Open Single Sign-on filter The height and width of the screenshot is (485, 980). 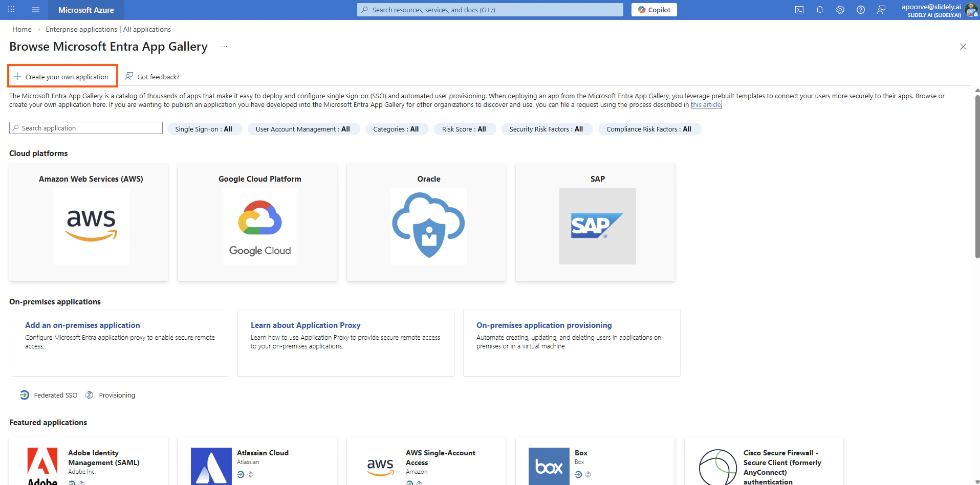click(204, 129)
